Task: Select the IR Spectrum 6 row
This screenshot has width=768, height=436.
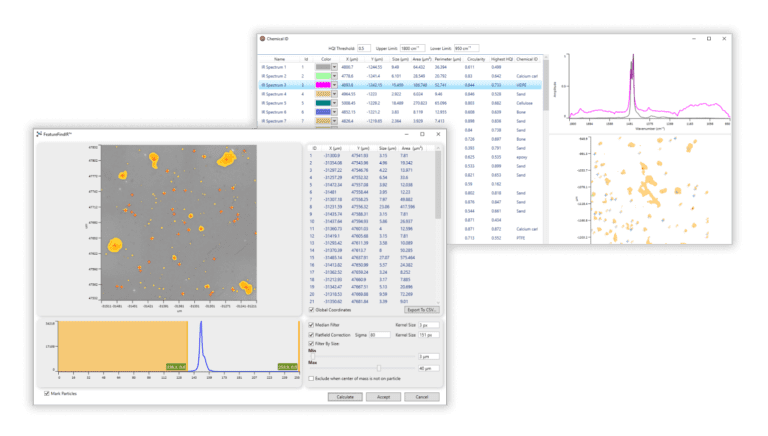Action: pyautogui.click(x=401, y=112)
